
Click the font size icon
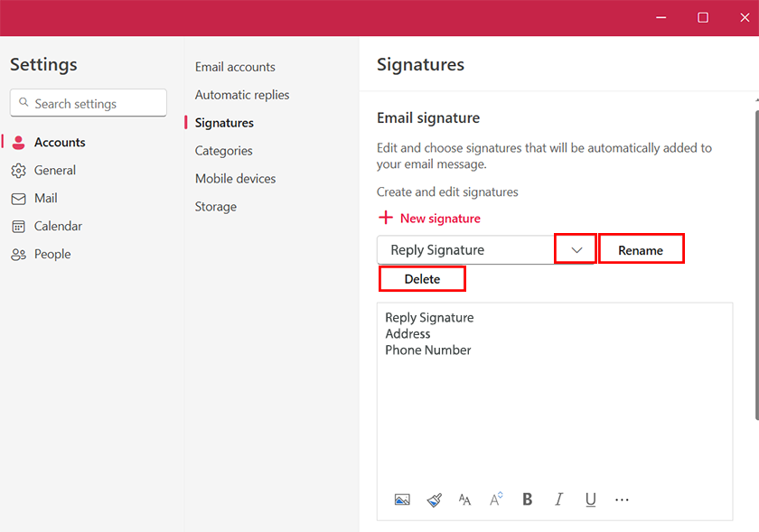tap(496, 499)
